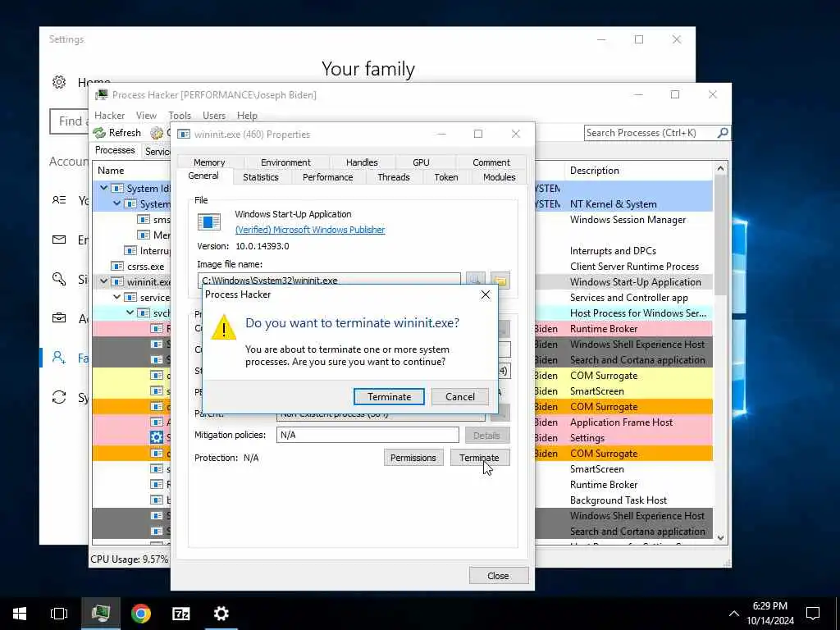Click the briefcase icon in Settings sidebar
Viewport: 840px width, 630px height.
click(x=59, y=318)
